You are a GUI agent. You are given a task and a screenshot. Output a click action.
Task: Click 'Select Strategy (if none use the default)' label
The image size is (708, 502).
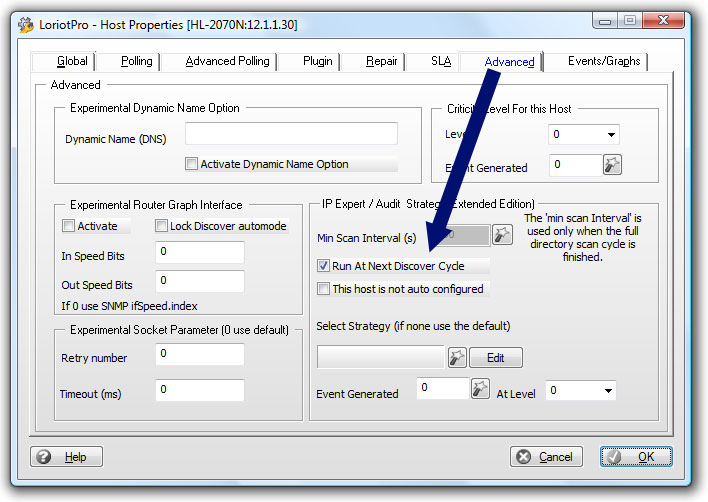[413, 326]
